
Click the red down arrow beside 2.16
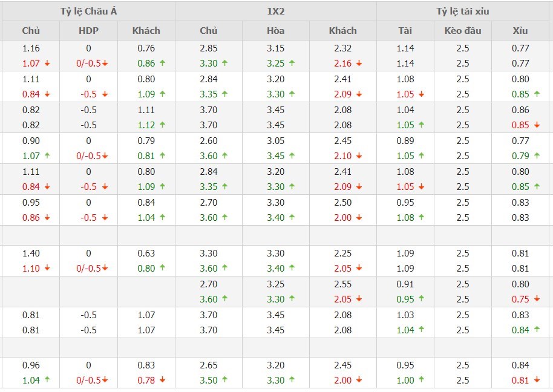(359, 64)
